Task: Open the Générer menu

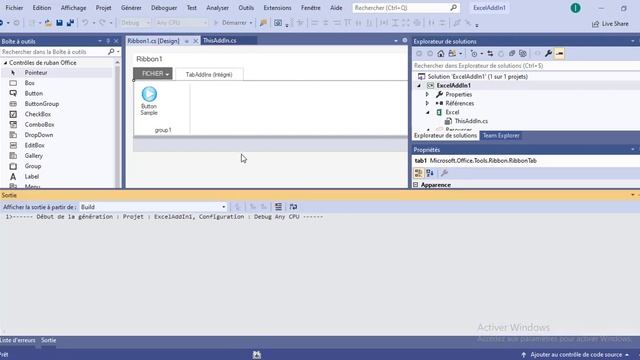Action: point(131,8)
